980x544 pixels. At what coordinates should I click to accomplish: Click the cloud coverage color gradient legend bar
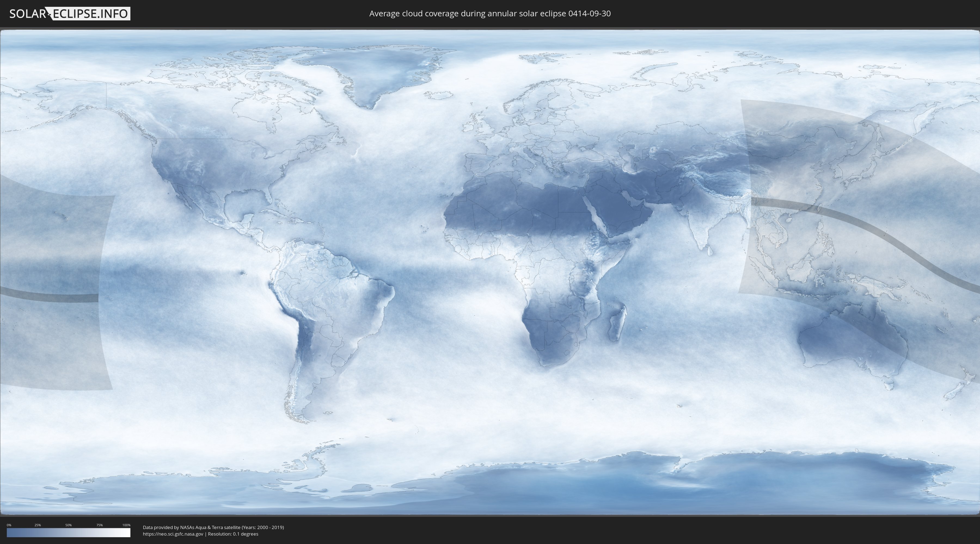pos(69,533)
